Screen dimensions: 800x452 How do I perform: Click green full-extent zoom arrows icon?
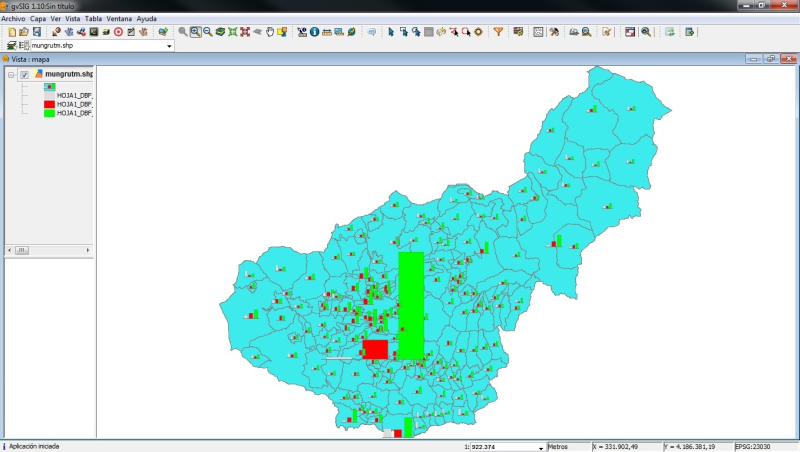point(233,32)
